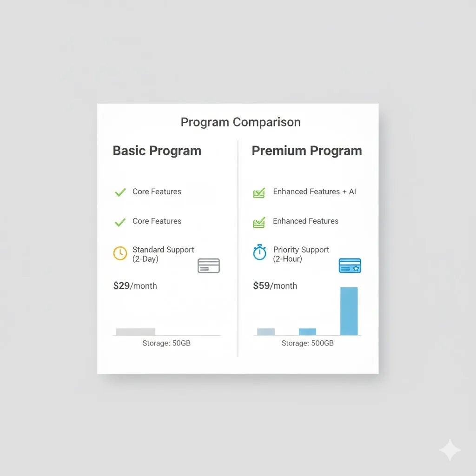Click the yellow clock icon beside Standard Support
The image size is (476, 476).
[x=120, y=253]
